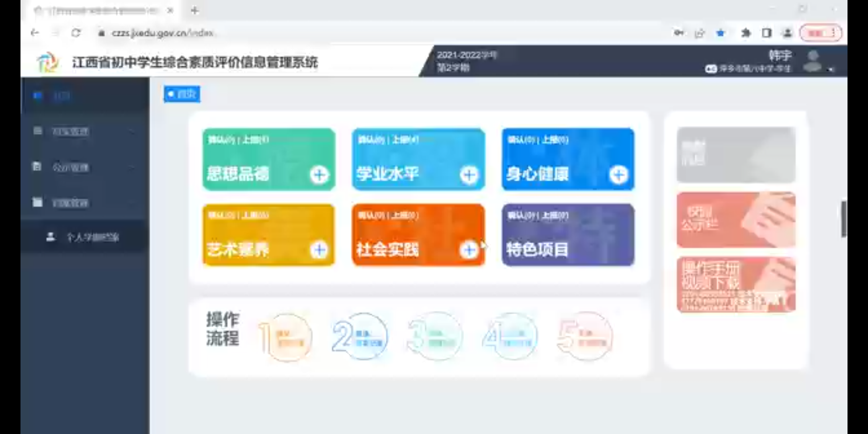The height and width of the screenshot is (434, 868).
Task: Click the third sidebar menu icon
Action: [x=37, y=166]
